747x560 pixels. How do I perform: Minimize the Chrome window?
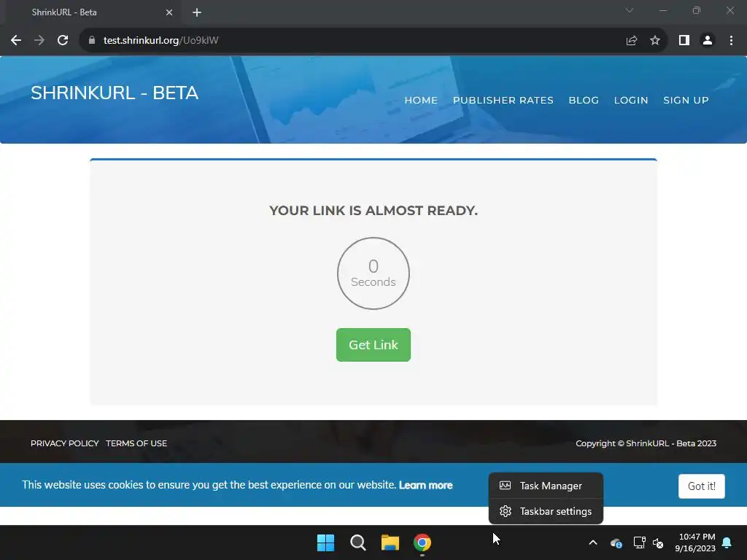coord(662,10)
